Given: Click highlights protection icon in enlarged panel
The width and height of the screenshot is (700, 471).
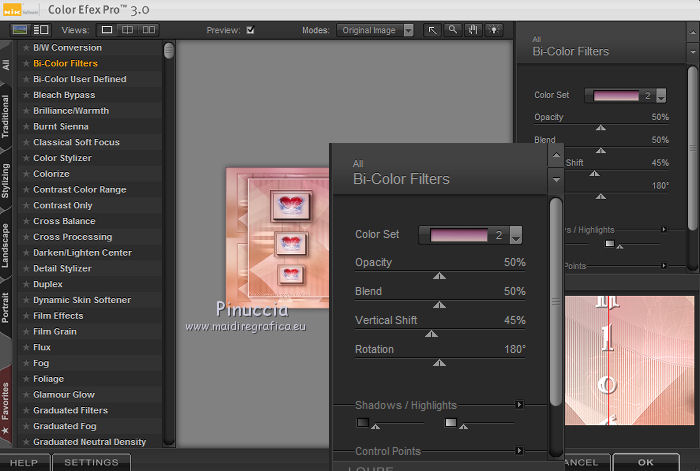Looking at the screenshot, I should point(451,422).
